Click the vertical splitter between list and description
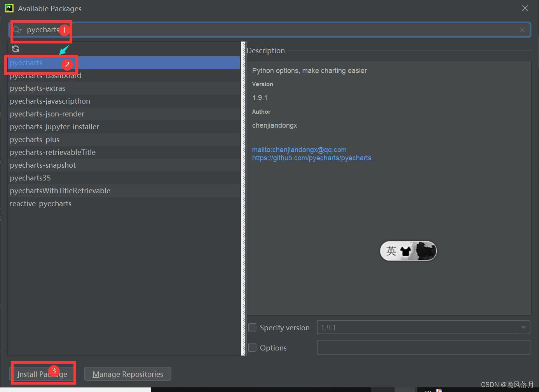 [244, 199]
